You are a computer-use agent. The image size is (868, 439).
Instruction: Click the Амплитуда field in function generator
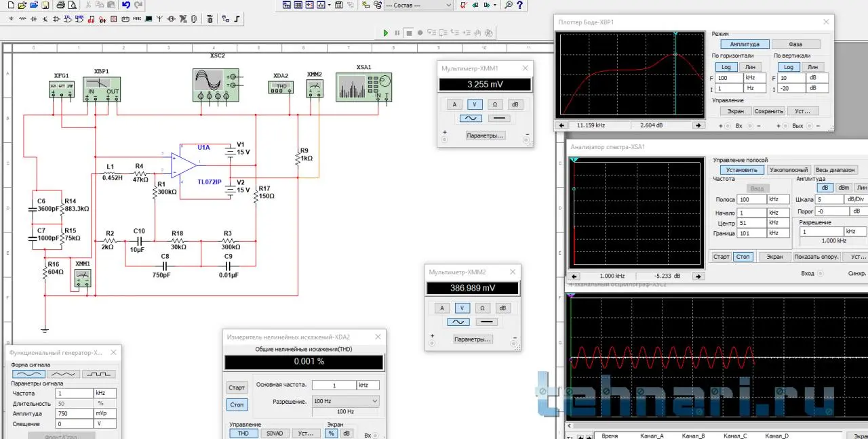pos(73,413)
